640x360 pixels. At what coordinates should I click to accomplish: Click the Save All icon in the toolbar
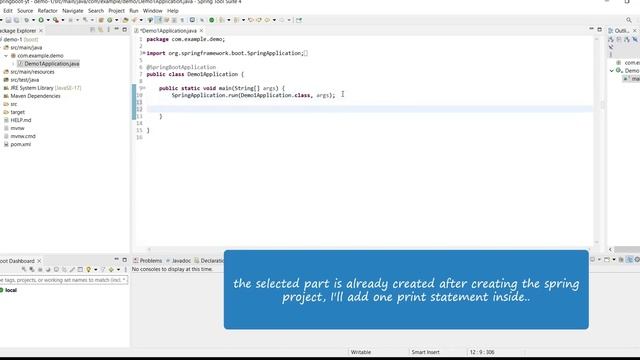coord(16,20)
